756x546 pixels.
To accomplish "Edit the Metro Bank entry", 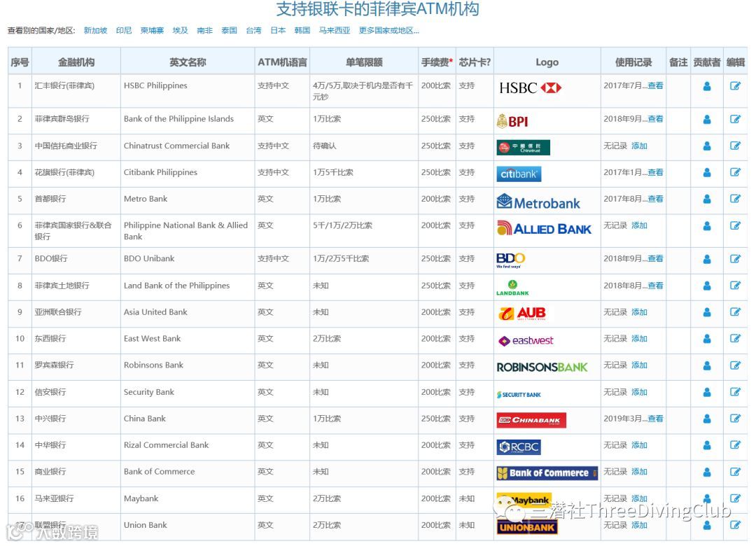I will pyautogui.click(x=735, y=199).
